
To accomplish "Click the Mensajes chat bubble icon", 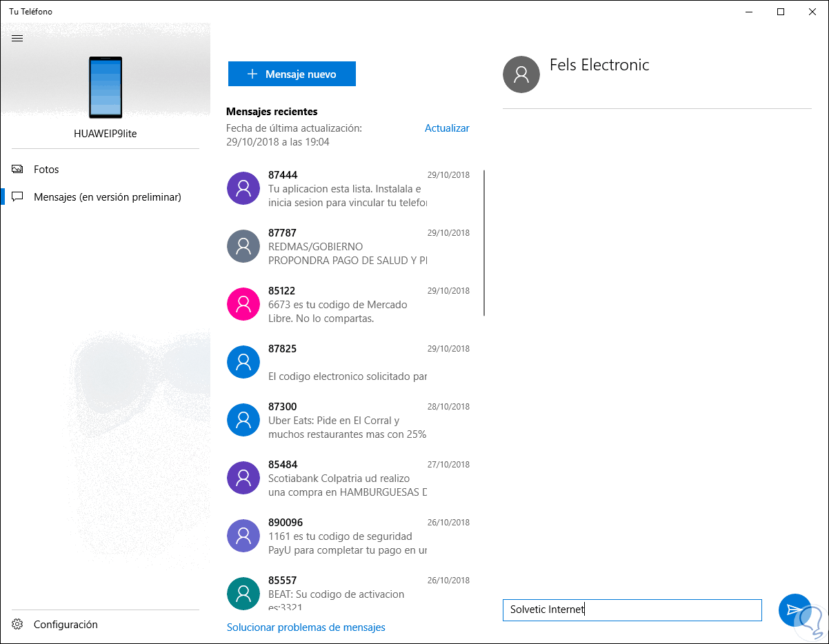I will (17, 197).
